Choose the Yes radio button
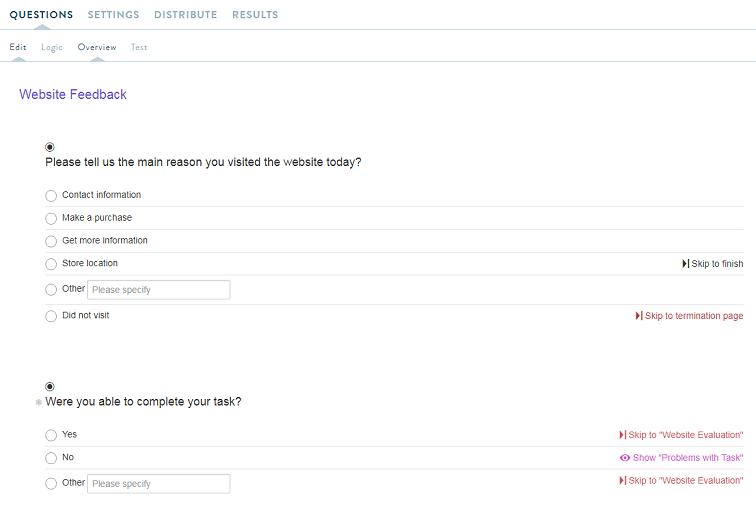The width and height of the screenshot is (756, 509). (51, 435)
